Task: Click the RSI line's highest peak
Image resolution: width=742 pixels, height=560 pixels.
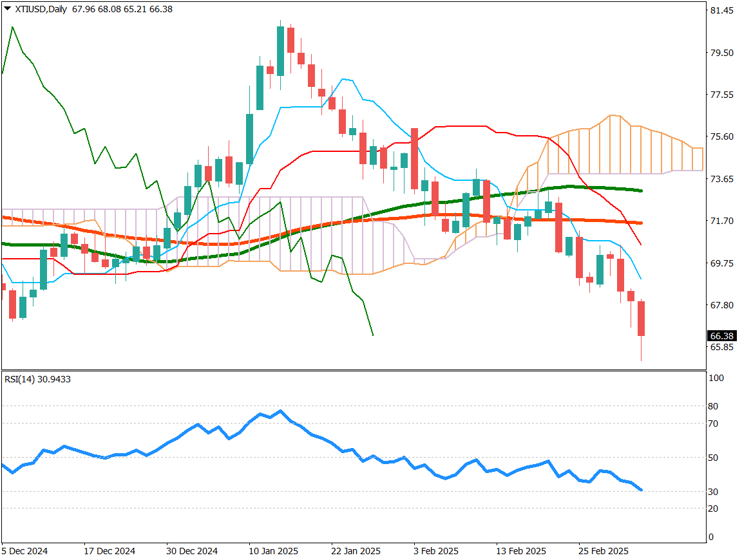Action: click(280, 411)
